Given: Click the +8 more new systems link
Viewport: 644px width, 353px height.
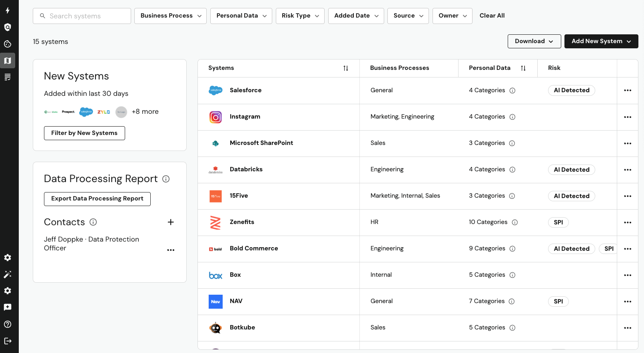Looking at the screenshot, I should click(145, 112).
